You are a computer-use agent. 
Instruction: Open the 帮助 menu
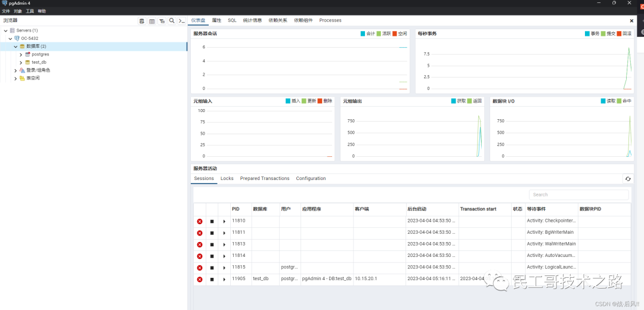(x=42, y=11)
